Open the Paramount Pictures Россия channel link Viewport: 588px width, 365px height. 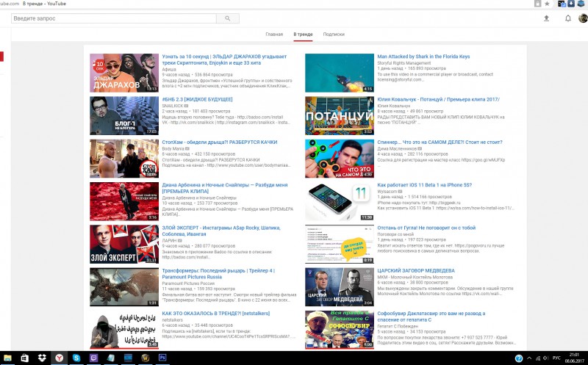pos(188,283)
